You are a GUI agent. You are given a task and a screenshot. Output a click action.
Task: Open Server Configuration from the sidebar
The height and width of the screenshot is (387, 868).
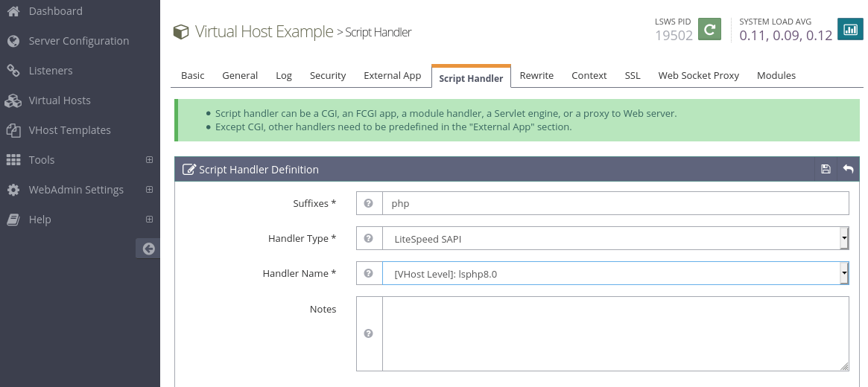pos(78,41)
